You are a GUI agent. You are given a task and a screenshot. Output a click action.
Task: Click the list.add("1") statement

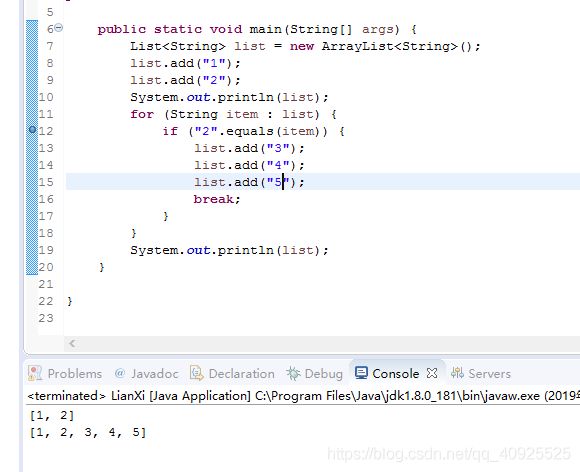click(185, 63)
